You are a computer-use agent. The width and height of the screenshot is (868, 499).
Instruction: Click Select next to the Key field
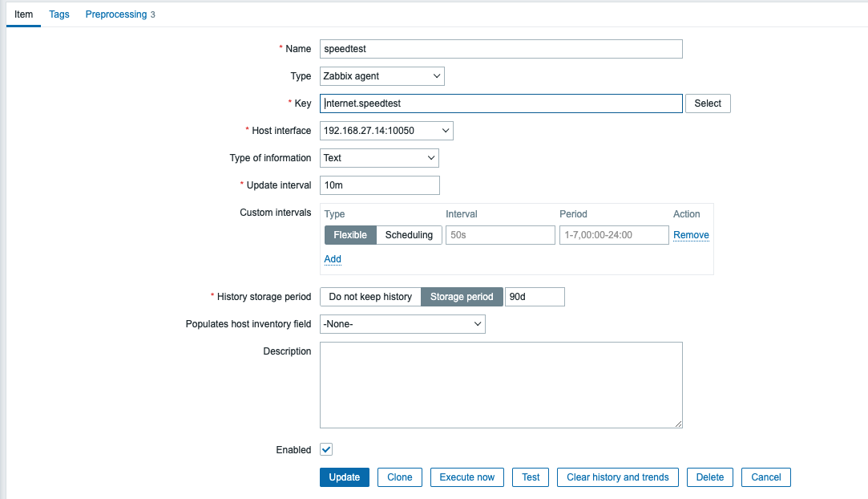point(708,103)
